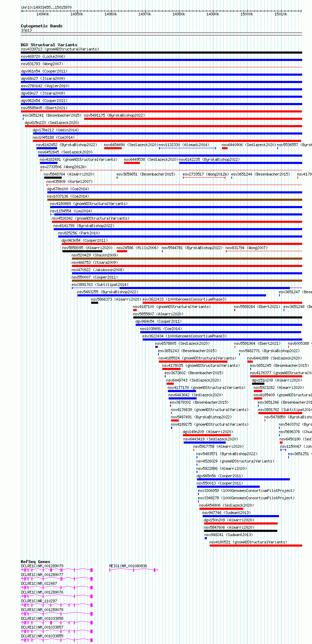Click esv3891763 (Suktitipat2014) label
312x644 pixels.
click(100, 285)
